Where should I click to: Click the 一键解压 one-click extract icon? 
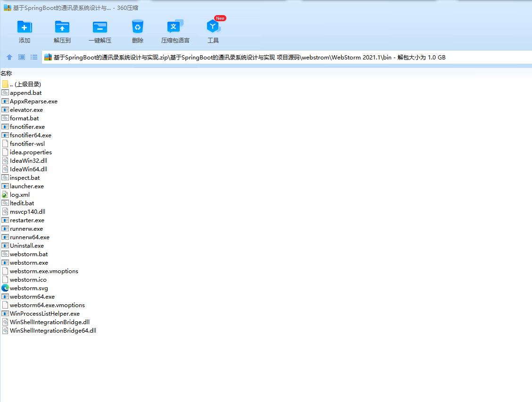[100, 27]
